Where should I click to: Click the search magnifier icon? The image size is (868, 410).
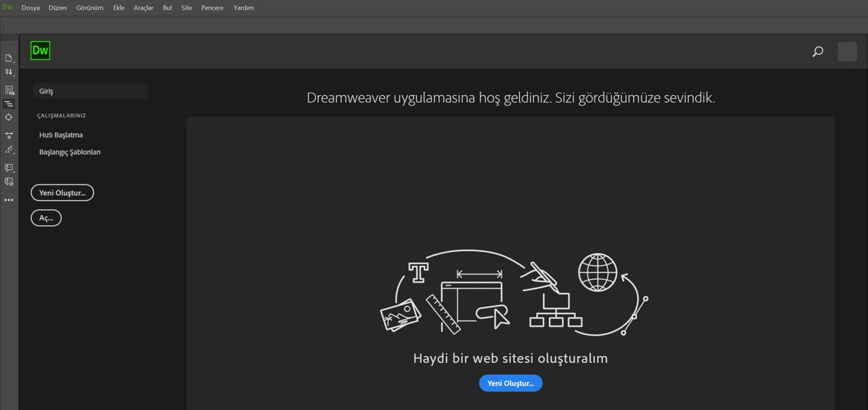(x=817, y=51)
